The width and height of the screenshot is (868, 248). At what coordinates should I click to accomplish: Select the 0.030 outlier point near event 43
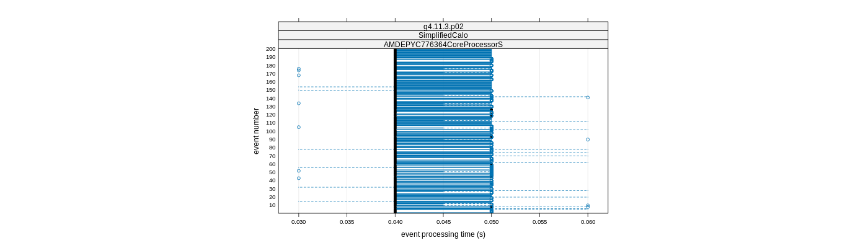pyautogui.click(x=298, y=178)
